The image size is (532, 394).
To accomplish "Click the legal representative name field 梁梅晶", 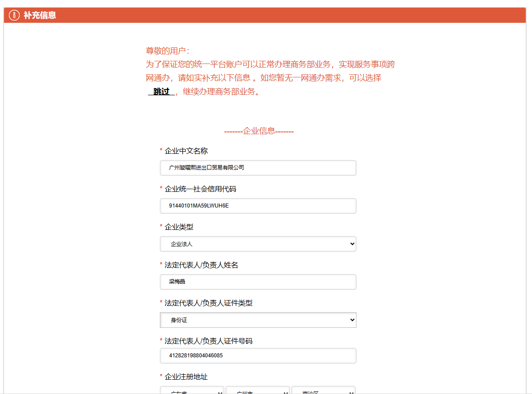I will click(258, 282).
